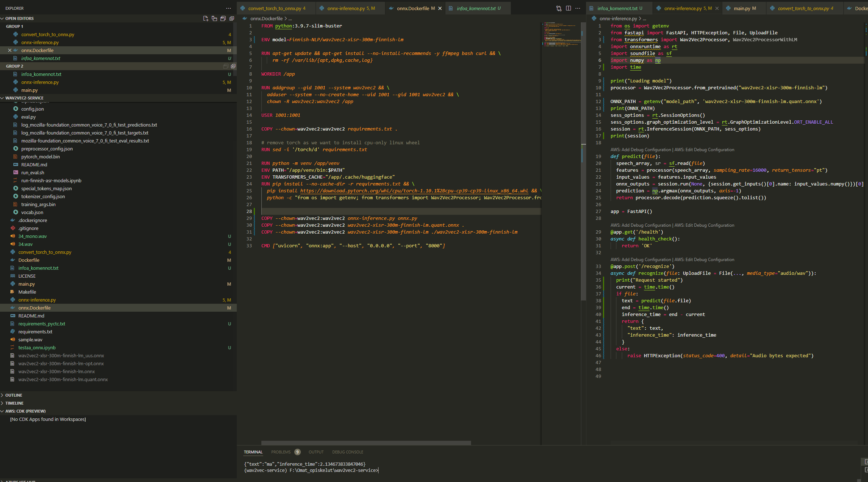This screenshot has height=482, width=868.
Task: Open Explorer more actions ellipsis
Action: click(228, 8)
